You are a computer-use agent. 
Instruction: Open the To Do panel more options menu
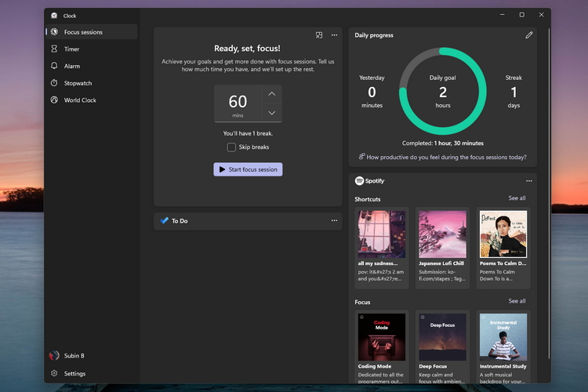point(335,221)
